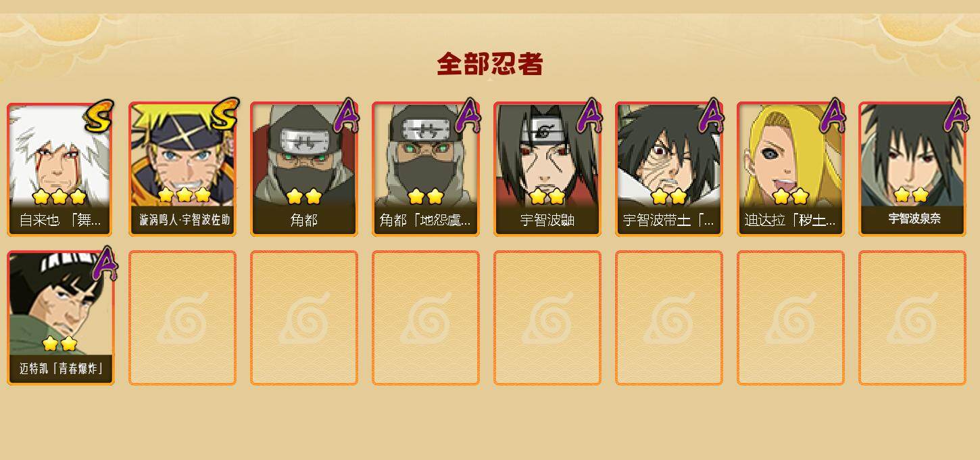Click the A rank badge on 迪达拉
980x460 pixels.
click(833, 116)
